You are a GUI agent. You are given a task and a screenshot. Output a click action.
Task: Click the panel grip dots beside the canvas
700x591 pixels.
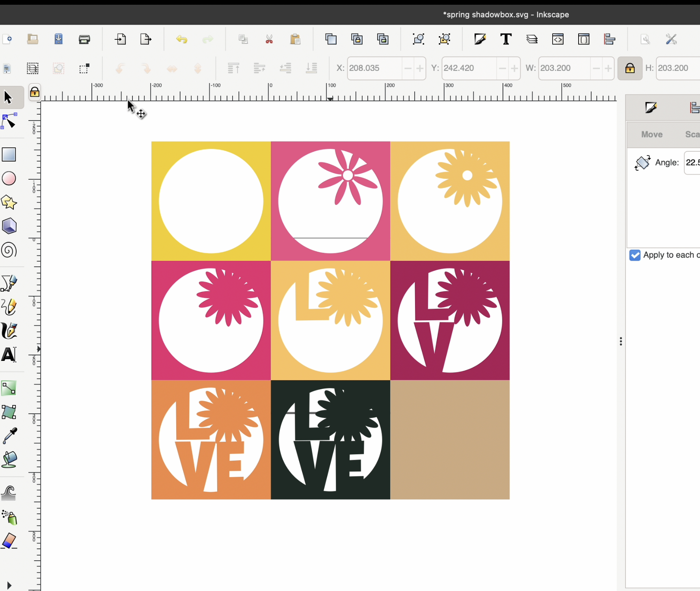tap(620, 341)
